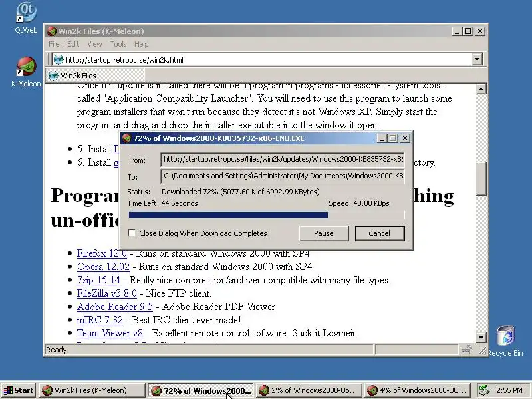The height and width of the screenshot is (399, 532).
Task: Minimize the download dialog
Action: [382, 138]
